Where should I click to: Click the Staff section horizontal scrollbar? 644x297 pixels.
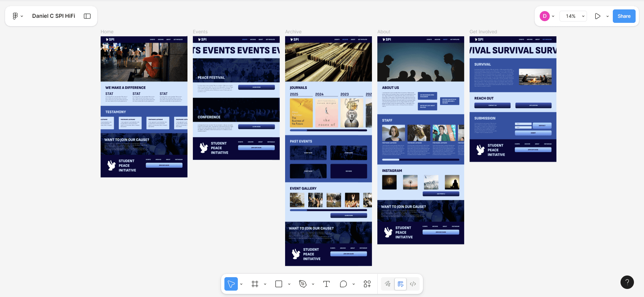pos(421,160)
